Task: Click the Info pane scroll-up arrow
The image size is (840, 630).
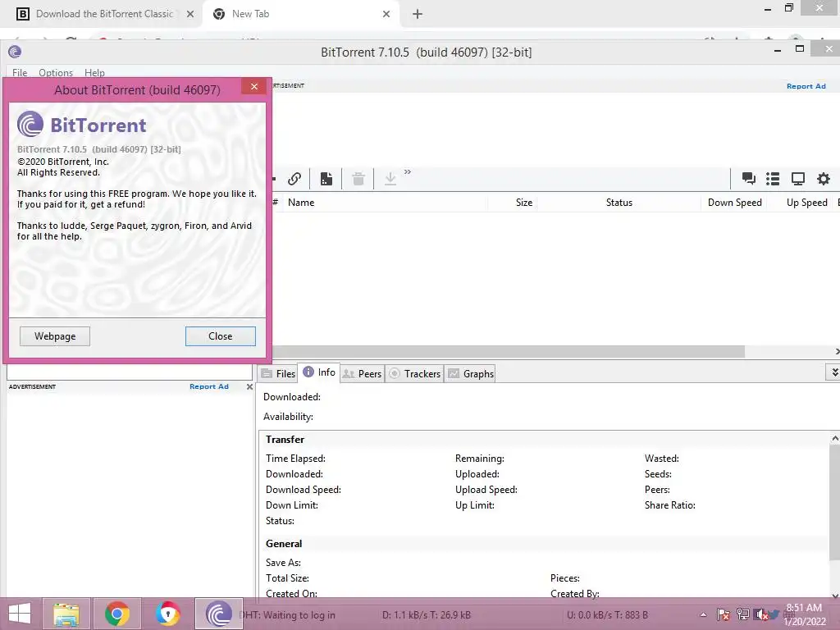Action: click(x=834, y=439)
